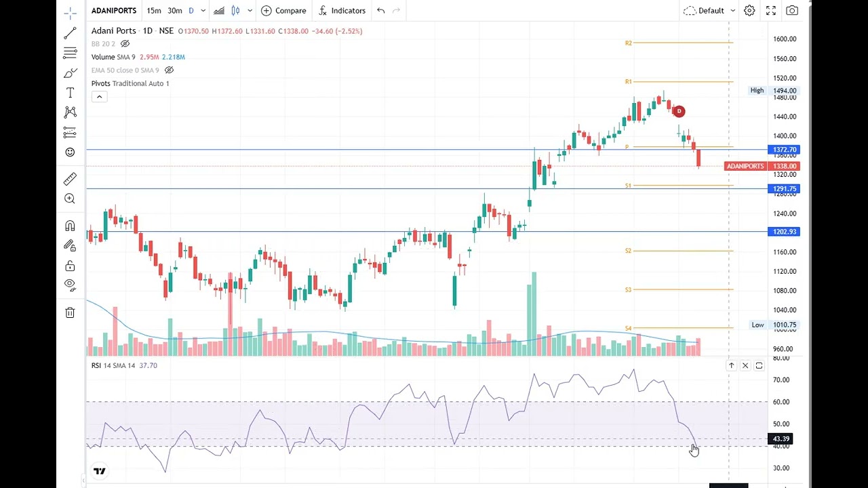This screenshot has height=488, width=868.
Task: Show the hidden BB 20 2 indicator
Action: 125,44
